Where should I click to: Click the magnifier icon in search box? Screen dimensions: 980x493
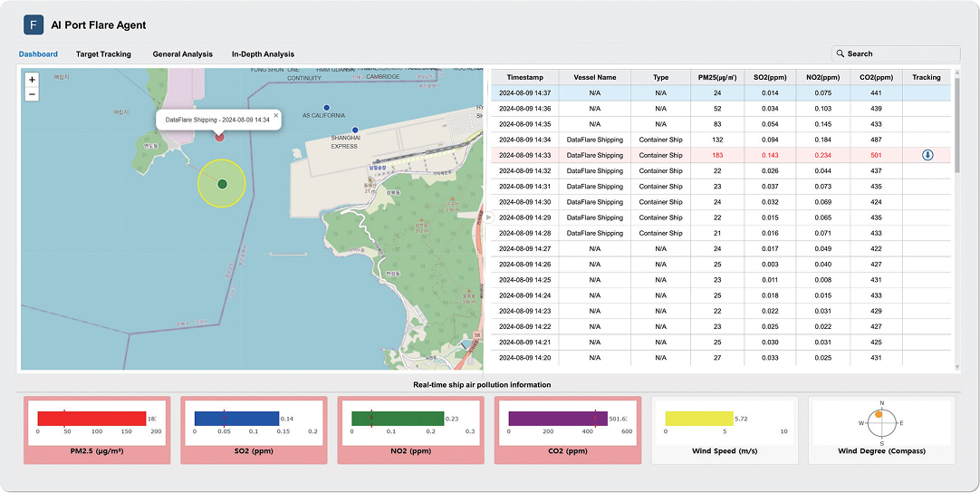coord(841,54)
